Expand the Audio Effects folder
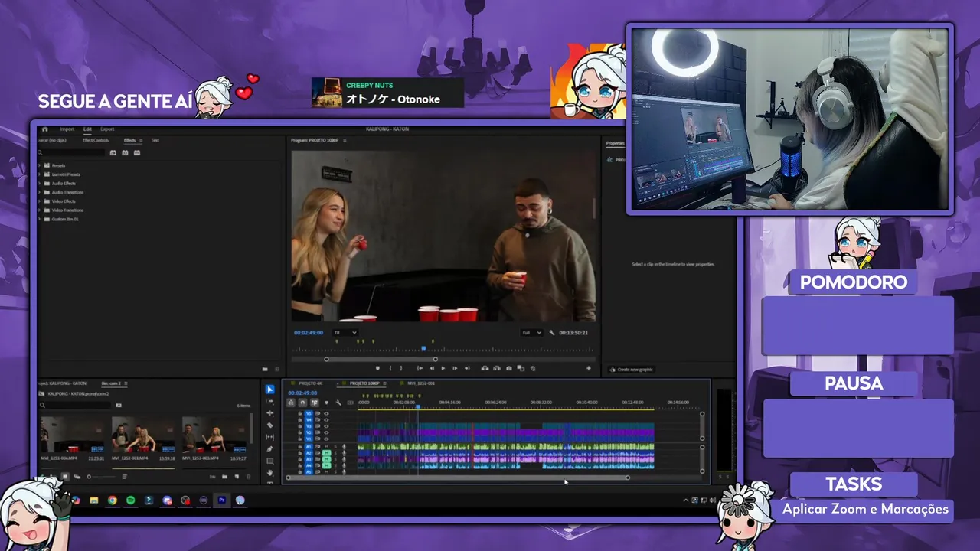 coord(39,184)
